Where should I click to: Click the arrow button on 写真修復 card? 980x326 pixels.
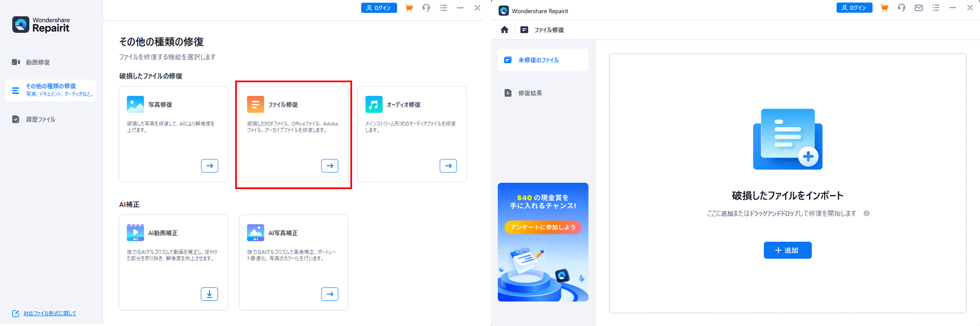click(210, 166)
